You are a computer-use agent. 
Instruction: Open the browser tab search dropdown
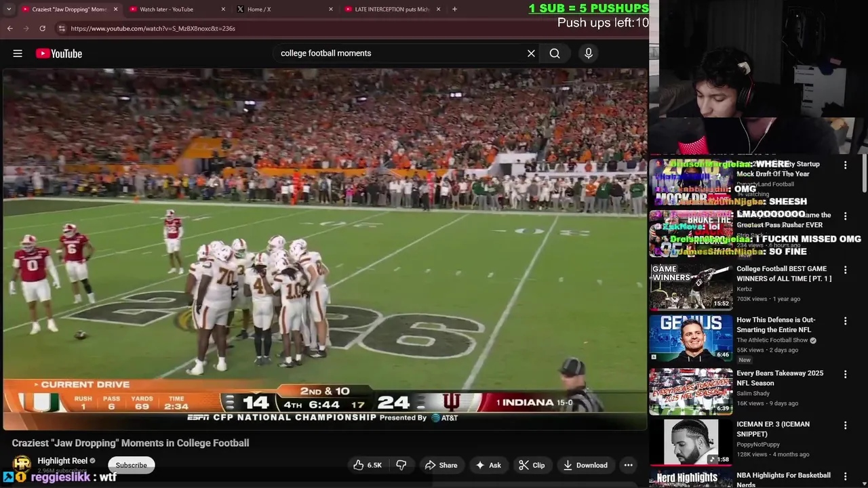pos(8,9)
